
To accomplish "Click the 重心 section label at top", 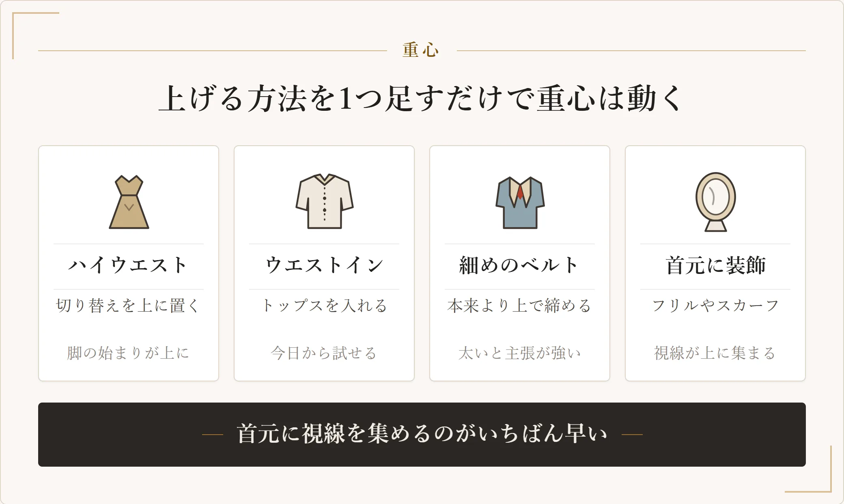I will [x=421, y=50].
